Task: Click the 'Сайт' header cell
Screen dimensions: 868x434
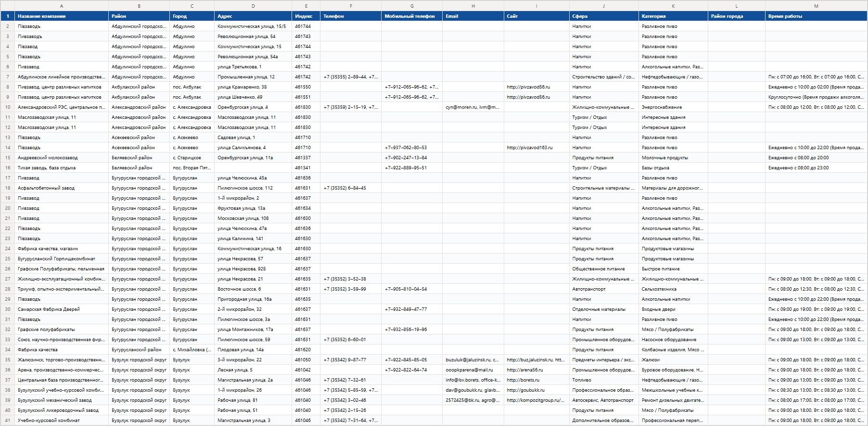Action: coord(536,16)
